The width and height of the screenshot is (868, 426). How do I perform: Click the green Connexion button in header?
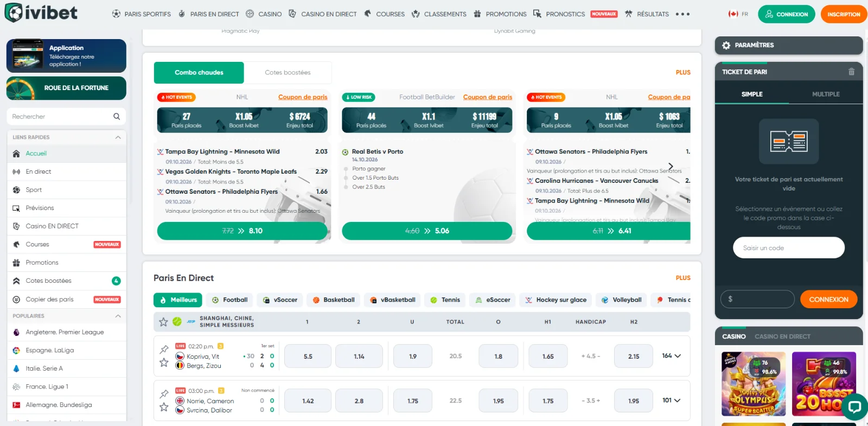(x=787, y=14)
